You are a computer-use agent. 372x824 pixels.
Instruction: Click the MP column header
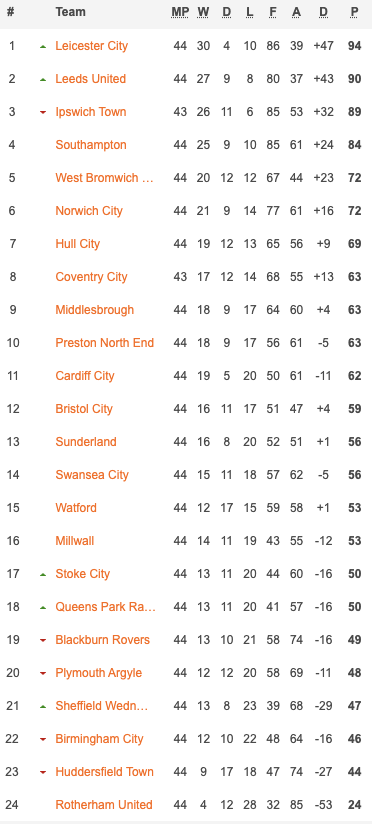click(180, 13)
